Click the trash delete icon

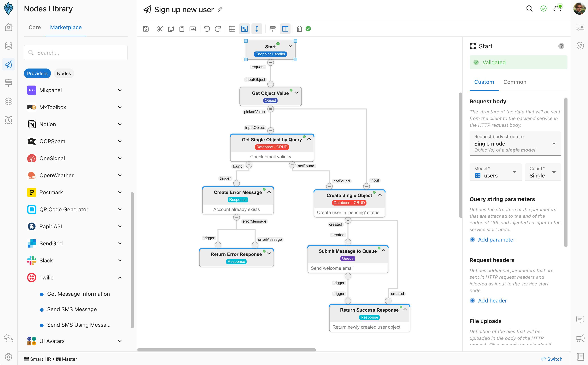coord(299,29)
